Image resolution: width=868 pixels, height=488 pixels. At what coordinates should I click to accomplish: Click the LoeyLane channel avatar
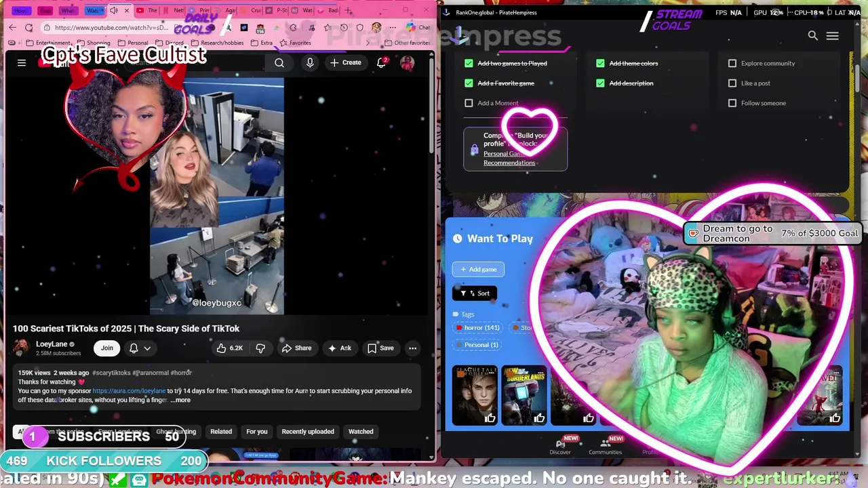[22, 348]
